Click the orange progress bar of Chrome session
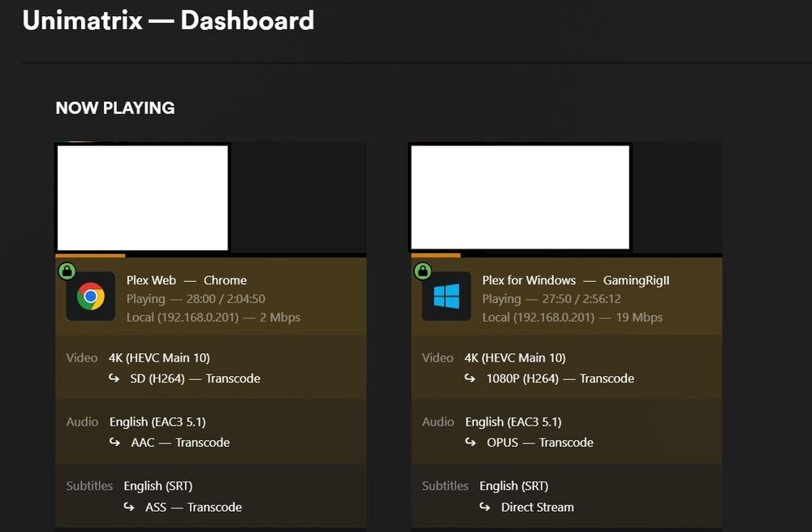 [90, 255]
